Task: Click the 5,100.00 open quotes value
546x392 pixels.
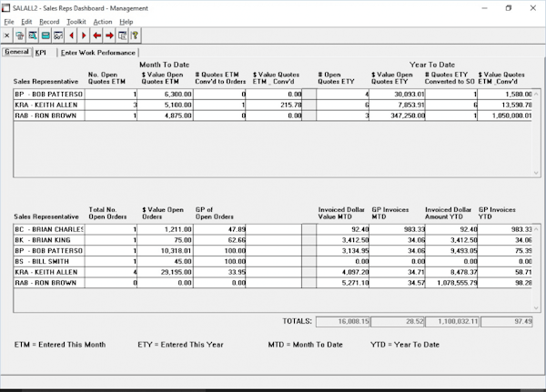Action: (x=165, y=105)
